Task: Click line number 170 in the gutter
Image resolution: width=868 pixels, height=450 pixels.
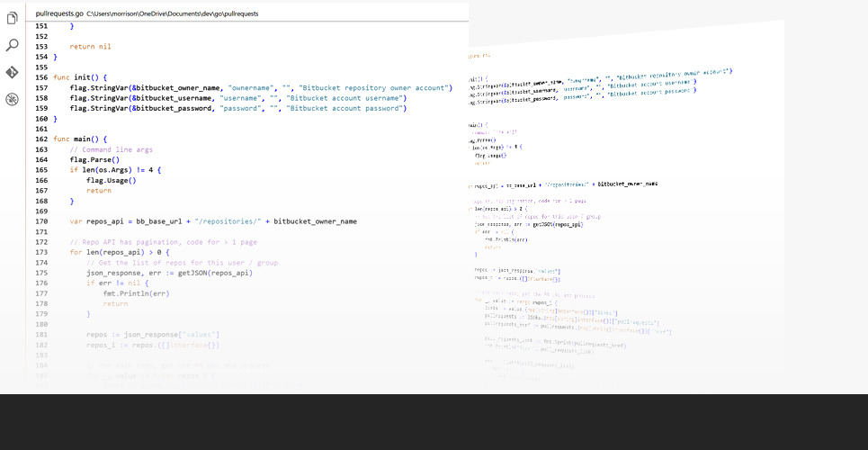Action: (x=41, y=221)
